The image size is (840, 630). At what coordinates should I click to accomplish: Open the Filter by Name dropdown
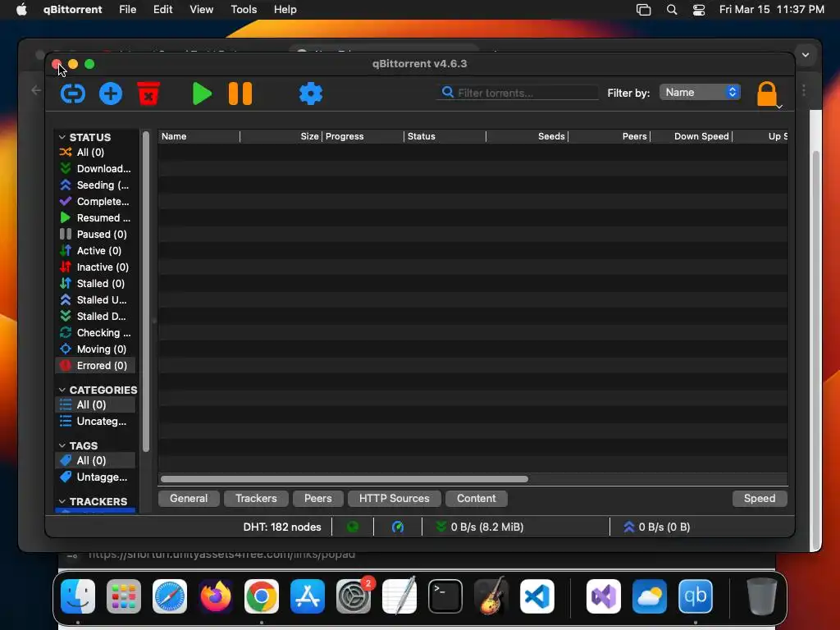pyautogui.click(x=701, y=92)
